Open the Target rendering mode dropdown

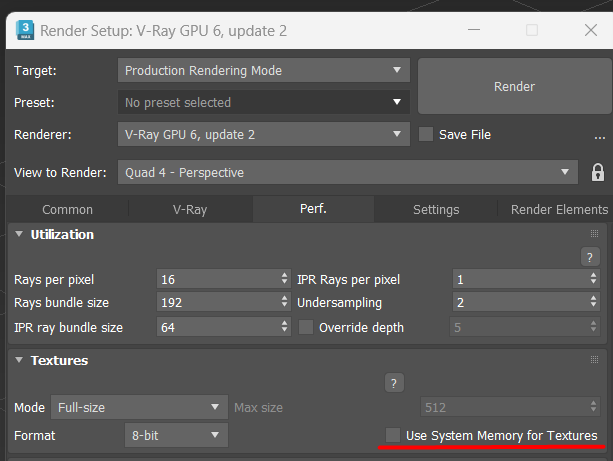click(263, 70)
